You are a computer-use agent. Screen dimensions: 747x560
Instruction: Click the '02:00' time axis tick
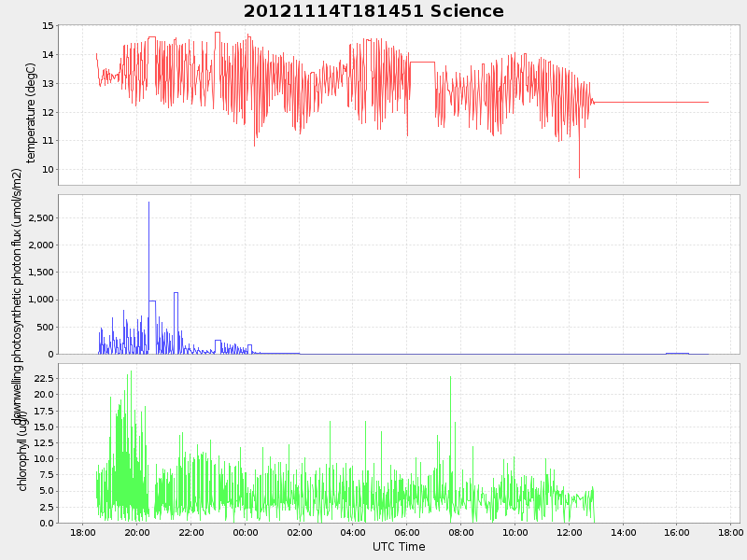coord(299,532)
